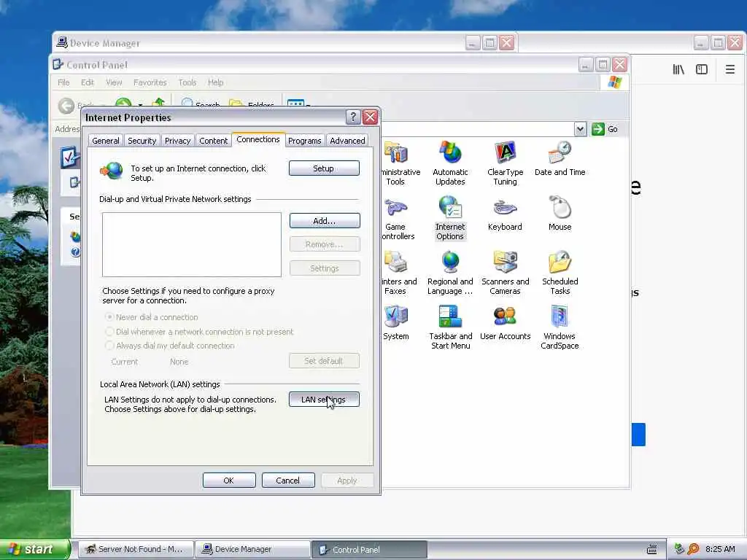Viewport: 747px width, 560px height.
Task: Open Printers and Faxes icon
Action: pos(399,273)
